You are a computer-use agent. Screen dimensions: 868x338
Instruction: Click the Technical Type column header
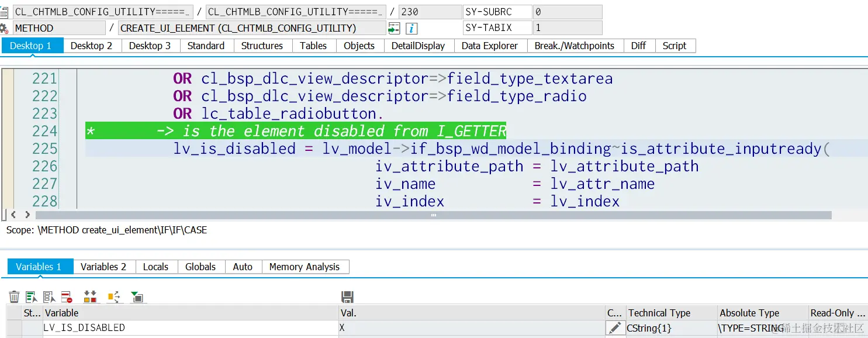671,313
